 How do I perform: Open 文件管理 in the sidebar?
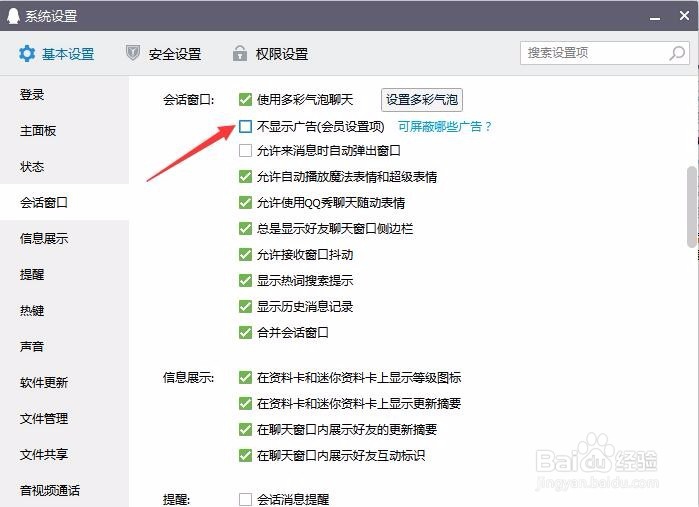[x=65, y=418]
